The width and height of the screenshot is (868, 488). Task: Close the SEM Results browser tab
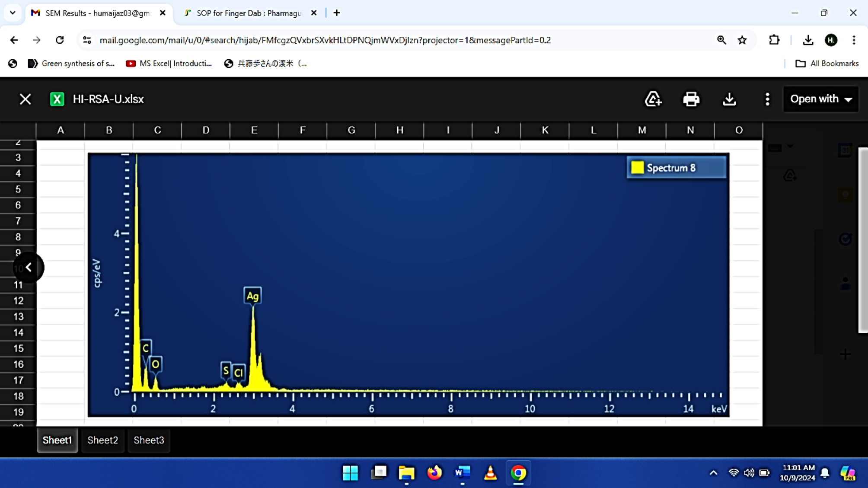(x=163, y=13)
